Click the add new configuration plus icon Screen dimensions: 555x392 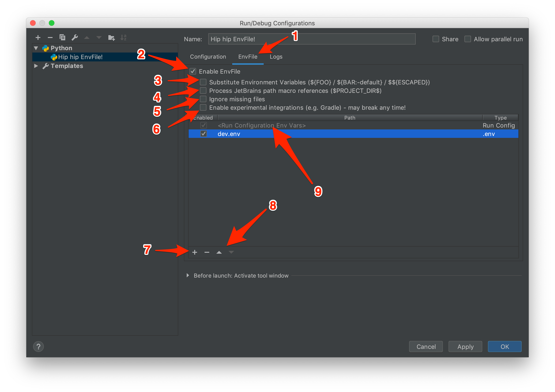[x=38, y=38]
